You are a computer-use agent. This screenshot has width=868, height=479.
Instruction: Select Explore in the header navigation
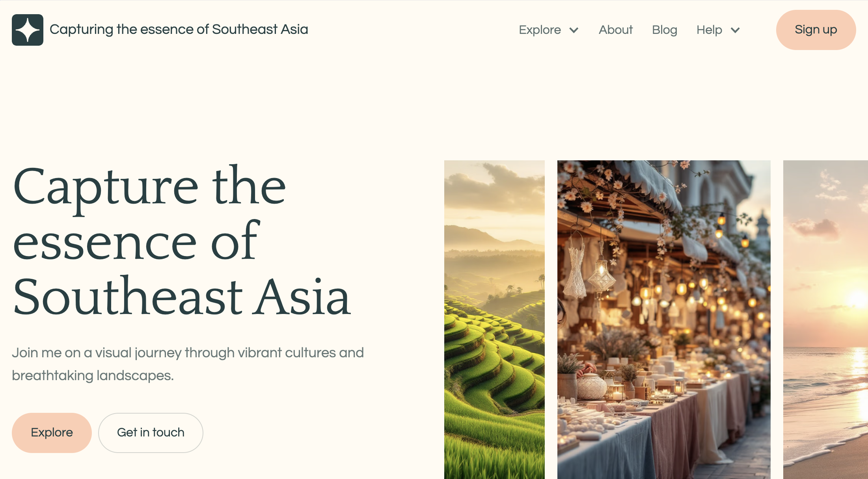(x=540, y=30)
